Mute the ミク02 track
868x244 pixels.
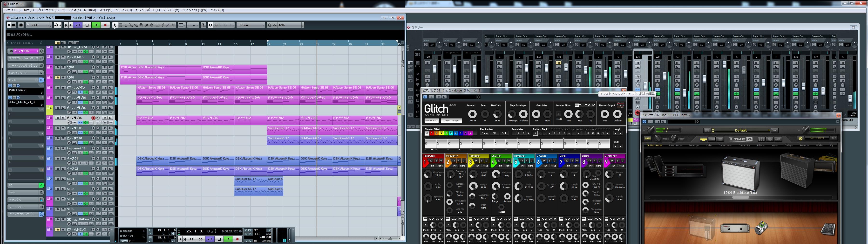point(57,77)
